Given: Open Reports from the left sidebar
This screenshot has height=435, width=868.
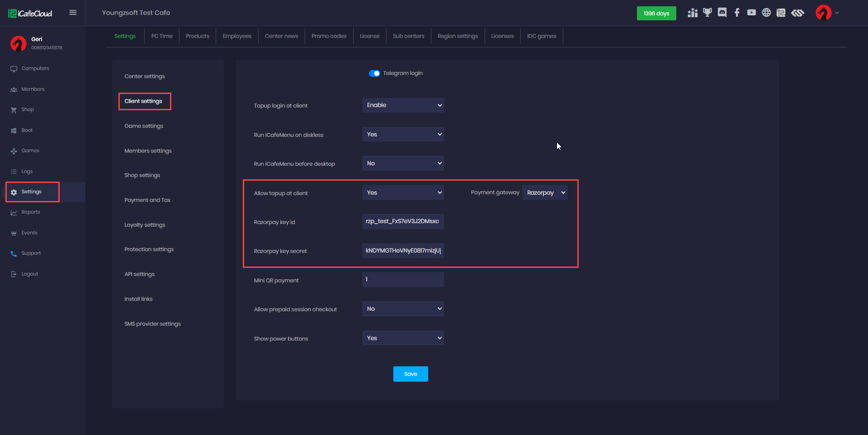Looking at the screenshot, I should (31, 212).
